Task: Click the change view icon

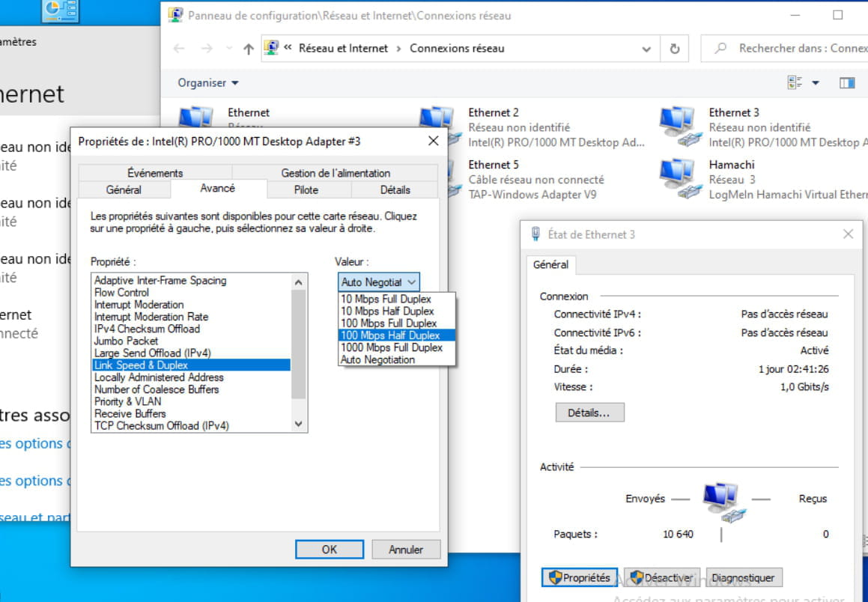Action: point(795,82)
